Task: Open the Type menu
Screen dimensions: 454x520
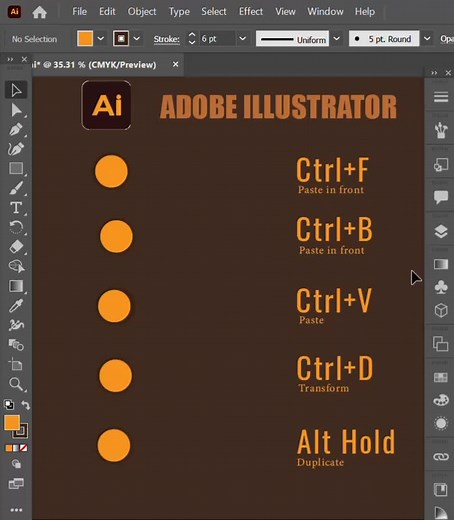Action: coord(179,12)
